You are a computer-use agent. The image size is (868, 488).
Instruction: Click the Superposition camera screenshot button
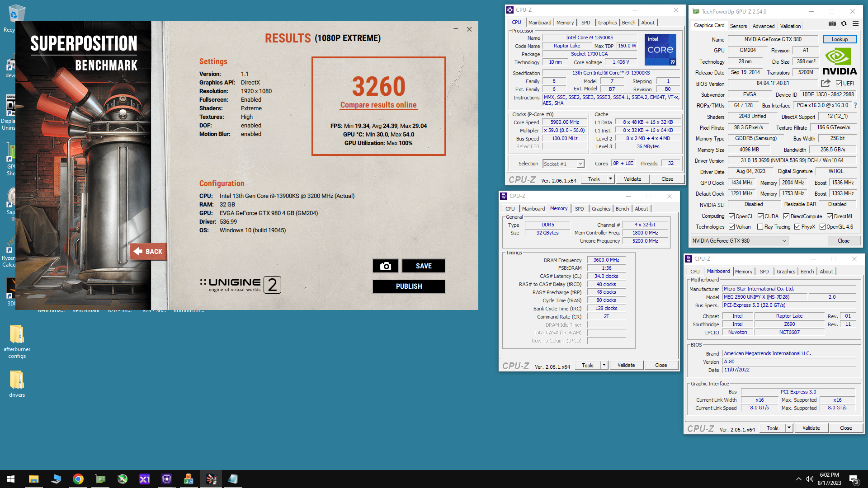click(385, 266)
